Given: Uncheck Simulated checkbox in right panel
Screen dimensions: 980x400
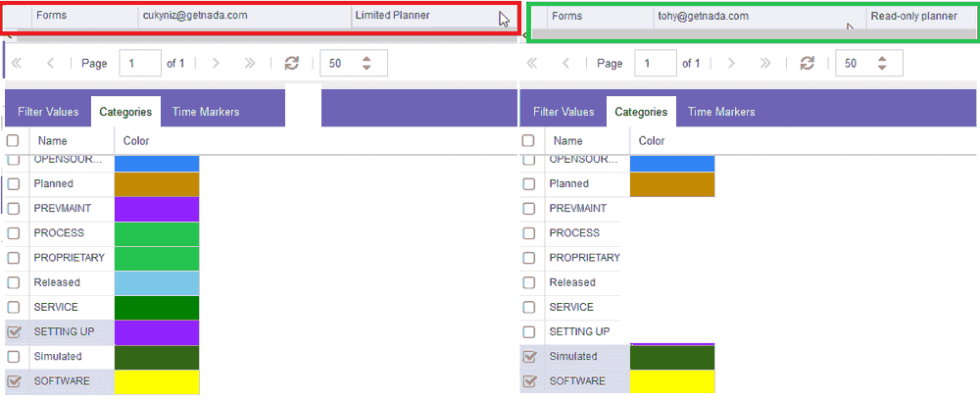Looking at the screenshot, I should (x=529, y=356).
